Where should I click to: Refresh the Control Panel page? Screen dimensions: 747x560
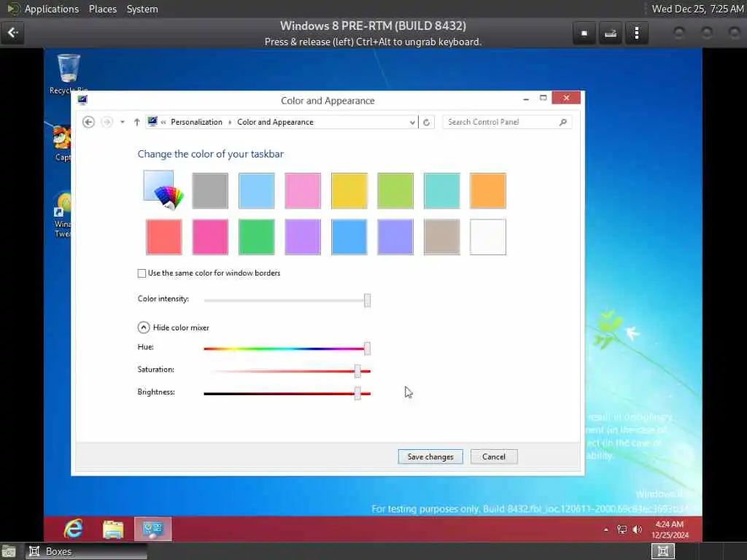point(426,122)
